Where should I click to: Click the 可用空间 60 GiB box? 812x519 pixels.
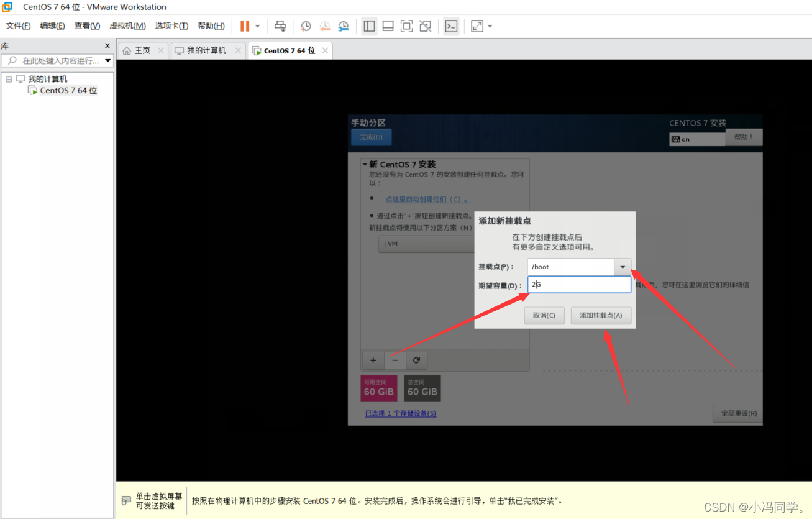(x=379, y=388)
